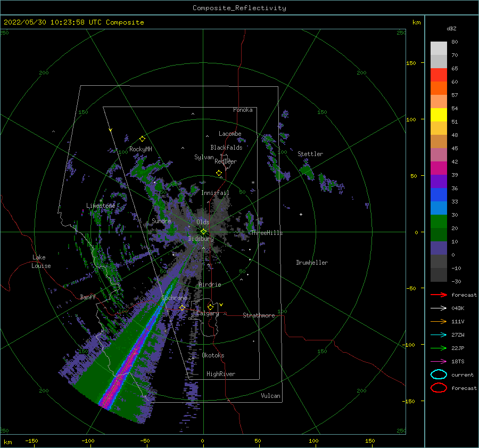
Task: Click the red 65-60 dBZ swatch
Action: (439, 75)
